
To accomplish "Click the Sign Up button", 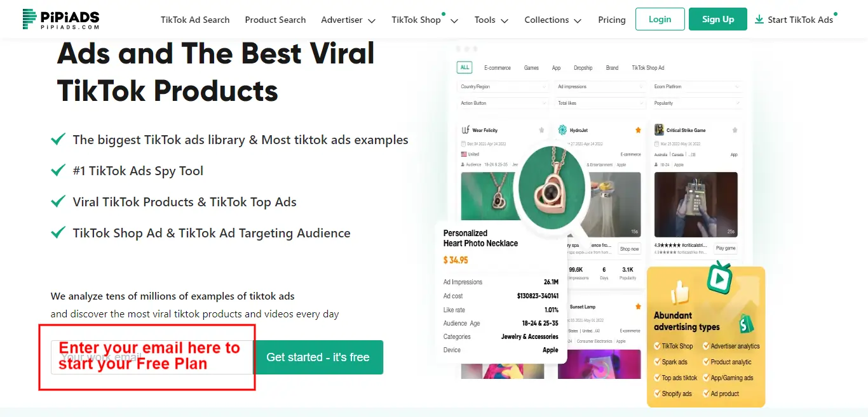I will pos(718,19).
